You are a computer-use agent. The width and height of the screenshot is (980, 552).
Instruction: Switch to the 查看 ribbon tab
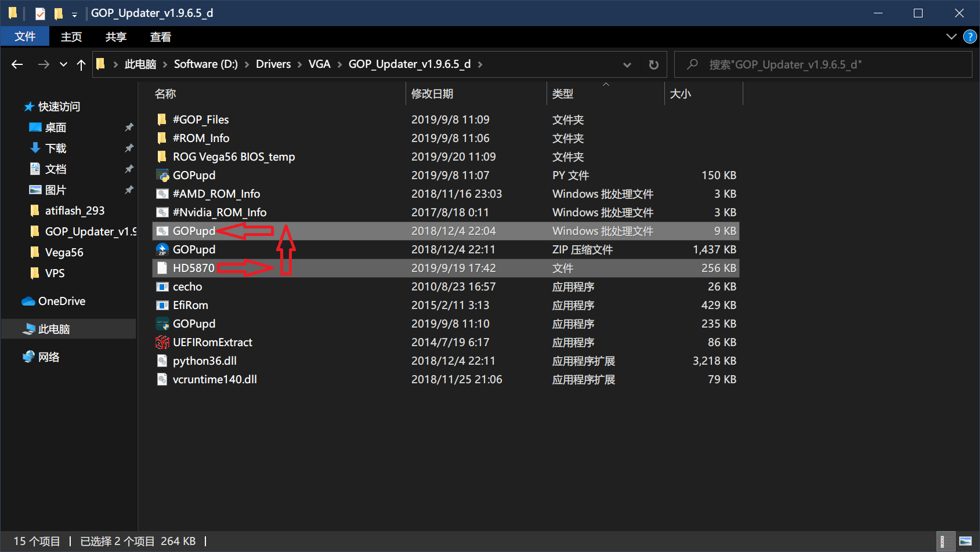[x=160, y=37]
